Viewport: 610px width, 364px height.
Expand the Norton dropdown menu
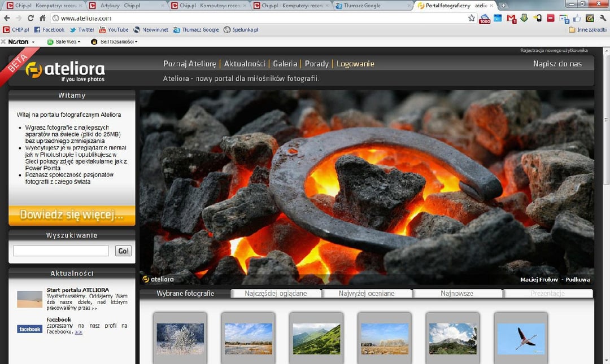coord(33,42)
